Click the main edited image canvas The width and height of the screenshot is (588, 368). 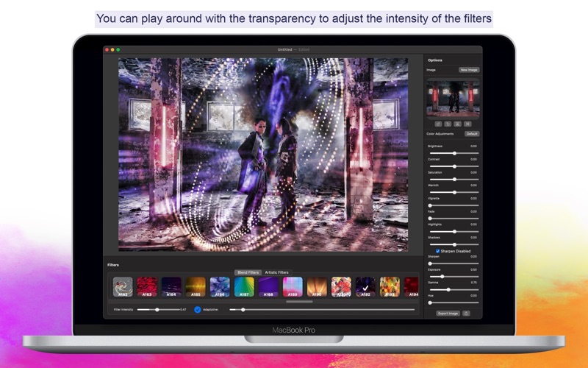(263, 155)
